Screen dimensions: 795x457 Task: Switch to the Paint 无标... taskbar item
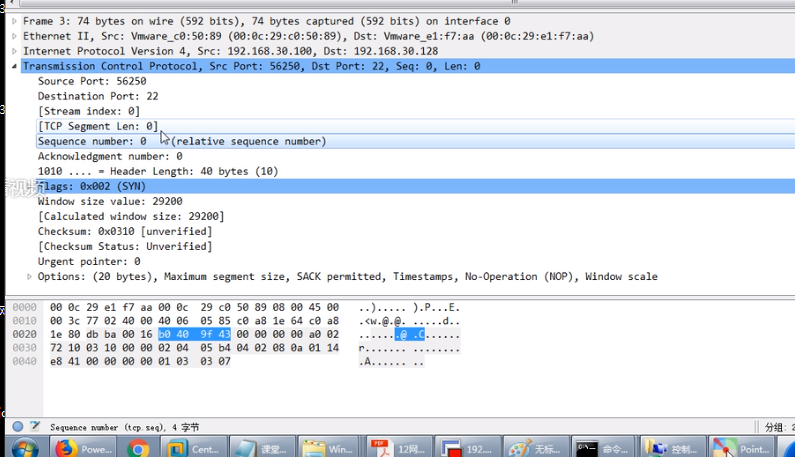pyautogui.click(x=536, y=447)
